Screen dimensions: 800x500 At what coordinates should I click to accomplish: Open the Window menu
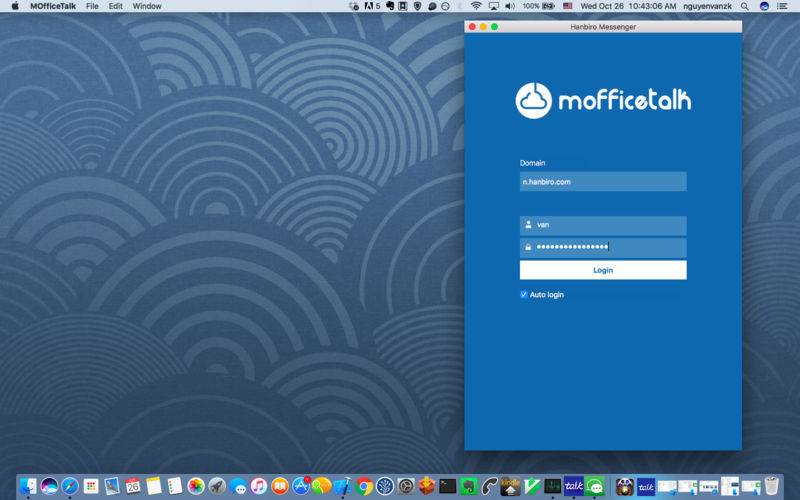coord(147,6)
